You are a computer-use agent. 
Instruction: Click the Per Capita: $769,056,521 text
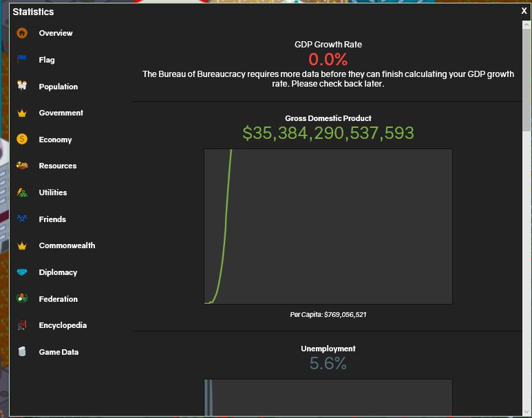328,315
